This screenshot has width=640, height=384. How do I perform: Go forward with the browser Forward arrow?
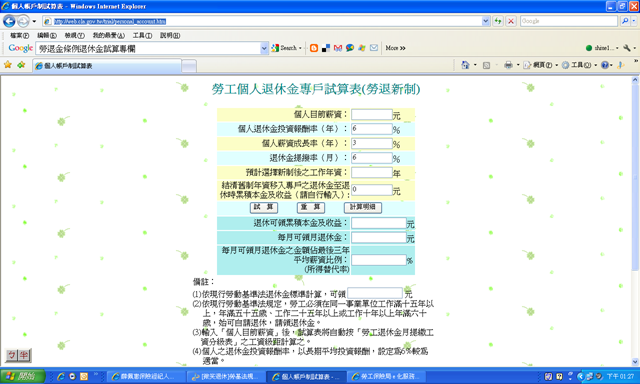tap(23, 21)
